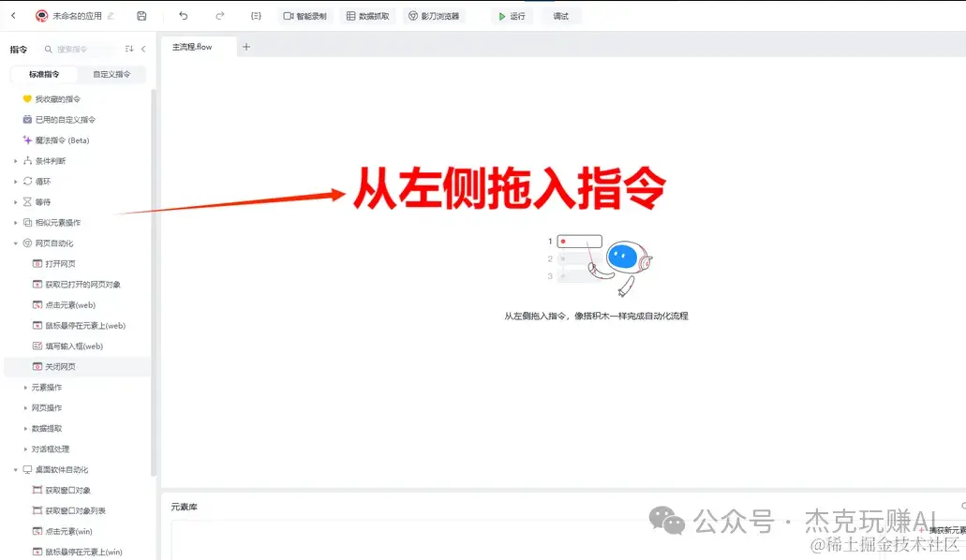Open 我收藏的指令 favorites
Screen dimensions: 966x560
pos(54,98)
